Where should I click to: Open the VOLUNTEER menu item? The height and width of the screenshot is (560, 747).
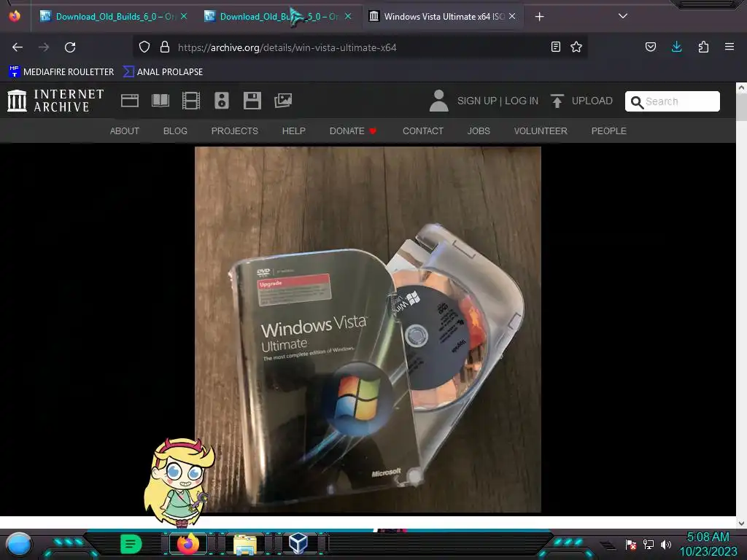[x=541, y=131]
